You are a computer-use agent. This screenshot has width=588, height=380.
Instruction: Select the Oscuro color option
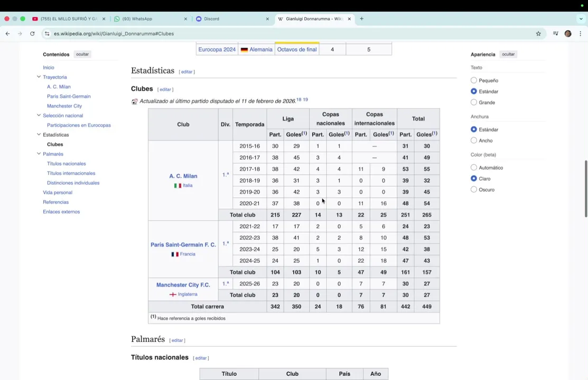(474, 189)
